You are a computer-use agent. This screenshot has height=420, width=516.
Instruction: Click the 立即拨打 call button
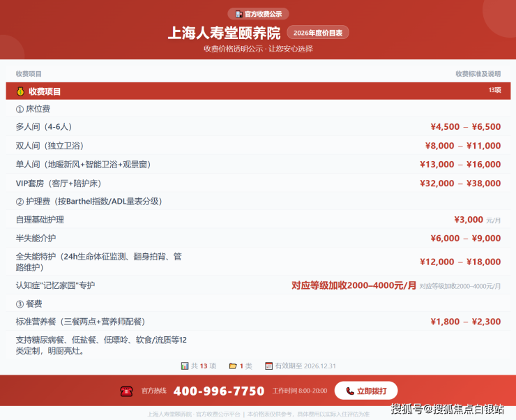pos(366,391)
